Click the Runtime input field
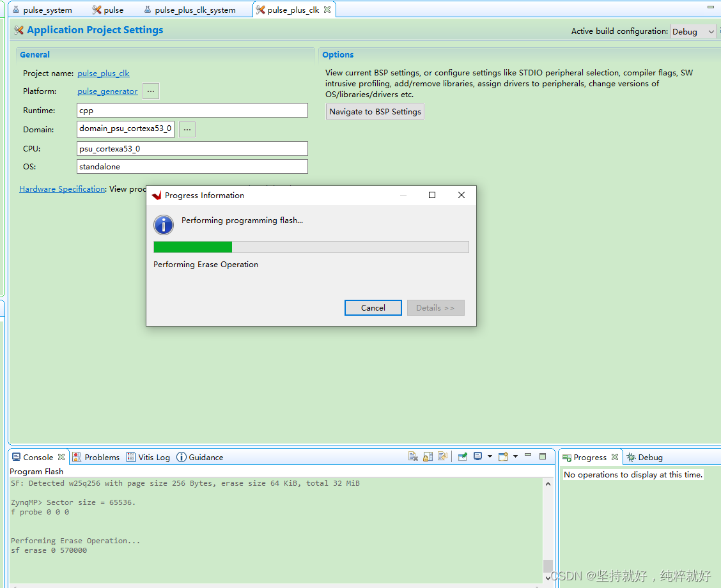 pyautogui.click(x=192, y=110)
